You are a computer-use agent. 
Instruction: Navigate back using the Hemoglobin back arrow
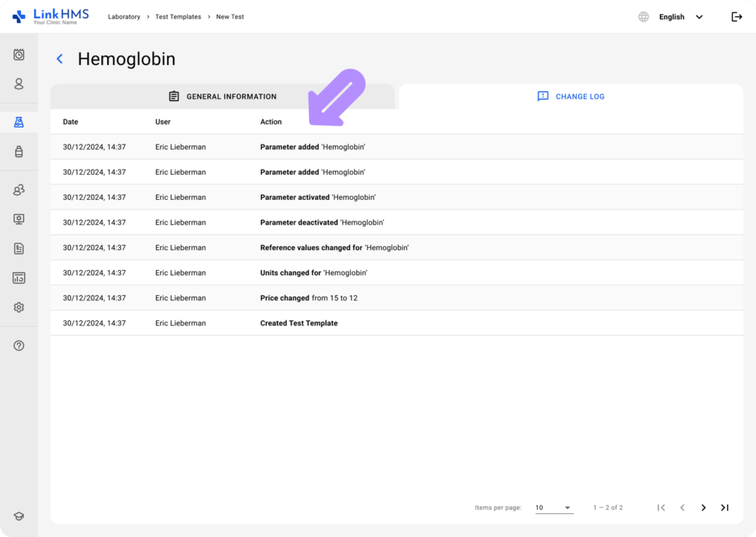pos(59,59)
